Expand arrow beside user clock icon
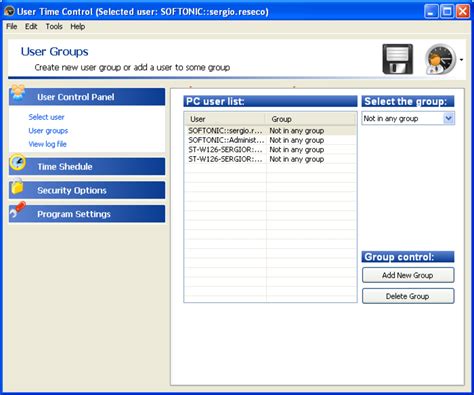Screen dimensions: 474x395 coord(461,60)
